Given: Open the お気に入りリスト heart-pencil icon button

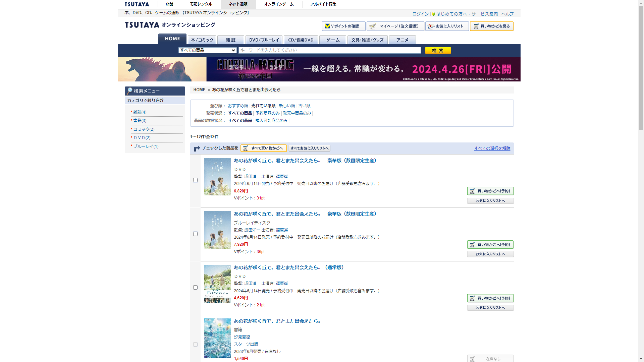Looking at the screenshot, I should 447,26.
